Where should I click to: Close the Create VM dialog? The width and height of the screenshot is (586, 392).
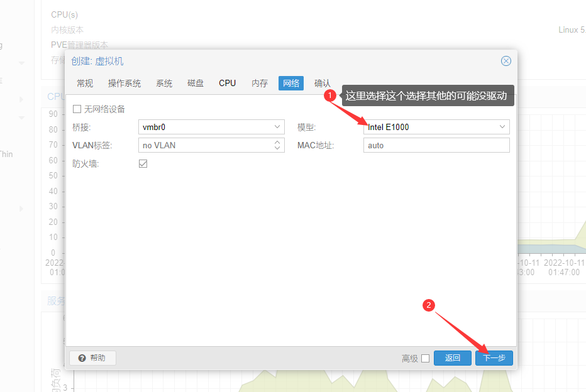tap(506, 61)
